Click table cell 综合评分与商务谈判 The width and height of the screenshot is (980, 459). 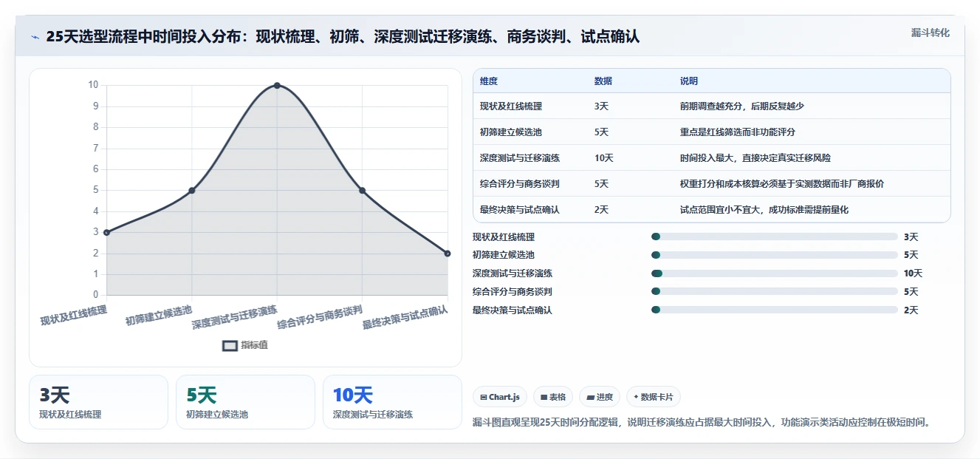coord(520,184)
